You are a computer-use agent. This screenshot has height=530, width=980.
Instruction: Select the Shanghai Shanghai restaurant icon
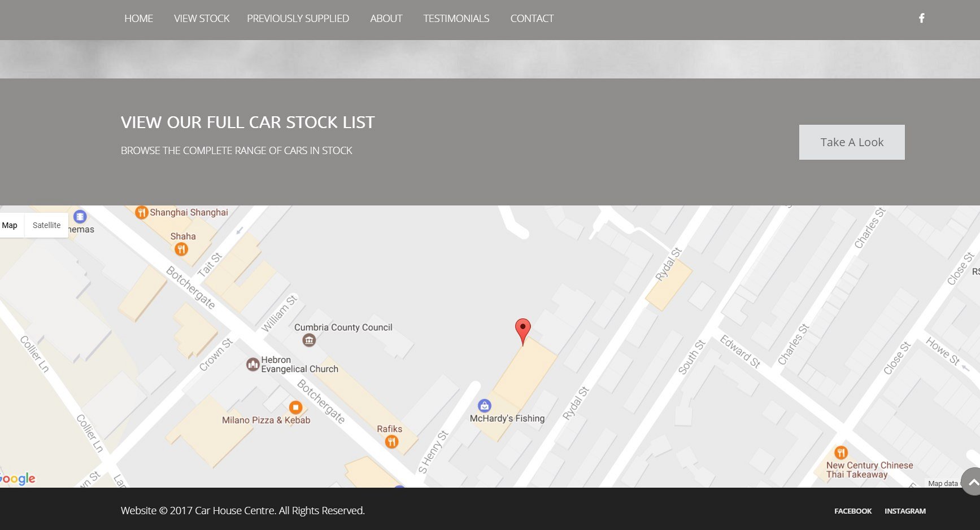(x=141, y=213)
